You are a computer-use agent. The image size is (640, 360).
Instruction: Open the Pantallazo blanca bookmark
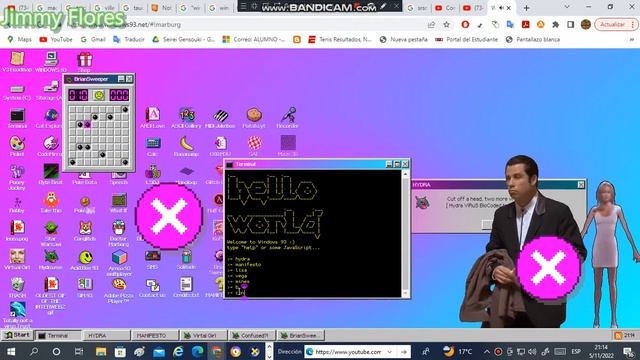coord(533,40)
